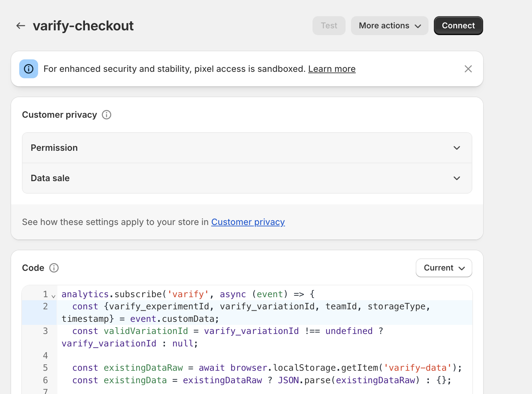Click line number 4 in code gutter
The image size is (532, 394).
pyautogui.click(x=46, y=356)
